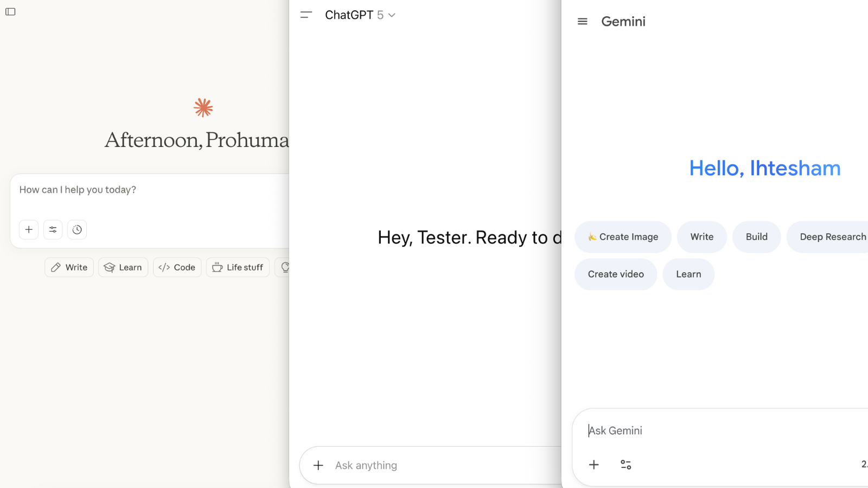The width and height of the screenshot is (868, 488).
Task: Click the Learn chip in Gemini
Action: coord(688,274)
